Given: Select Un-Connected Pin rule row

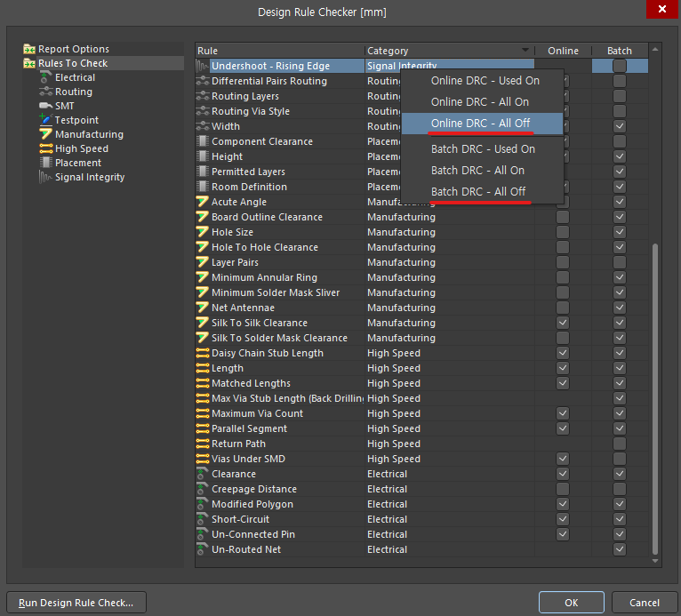Looking at the screenshot, I should (421, 534).
